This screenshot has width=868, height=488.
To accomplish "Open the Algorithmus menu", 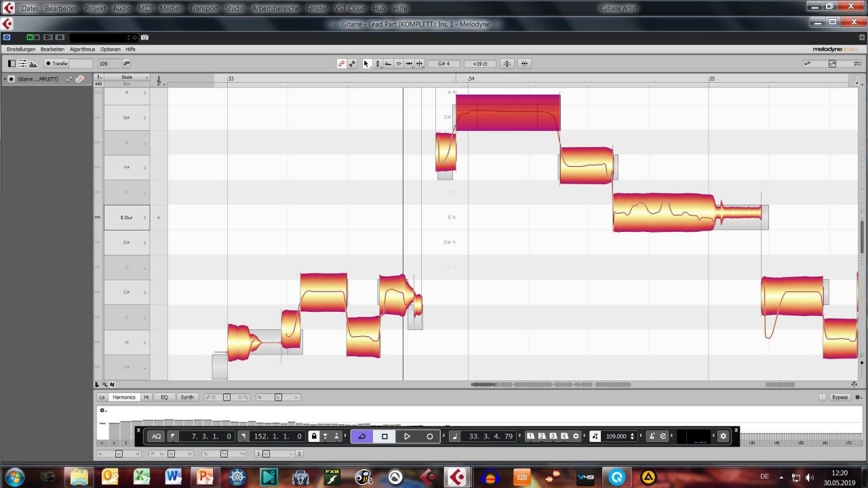I will pyautogui.click(x=82, y=49).
